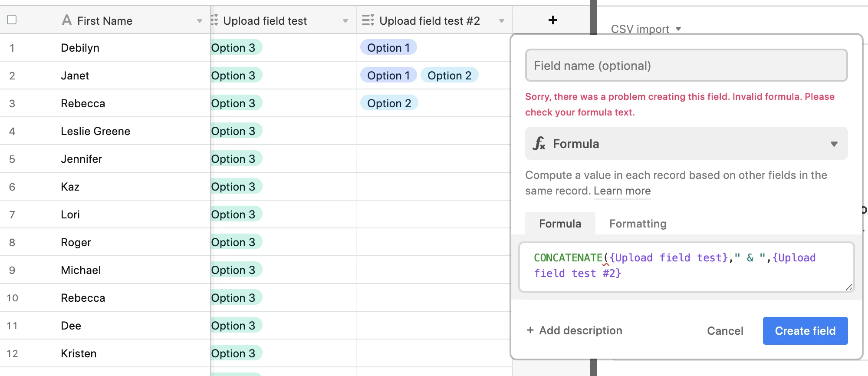
Task: Open the Upload field test #2 column dropdown
Action: [502, 21]
